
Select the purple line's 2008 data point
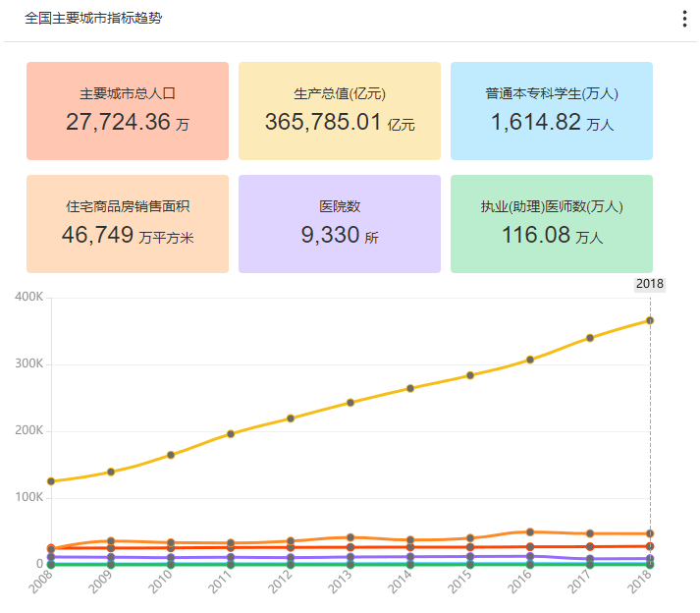[51, 557]
